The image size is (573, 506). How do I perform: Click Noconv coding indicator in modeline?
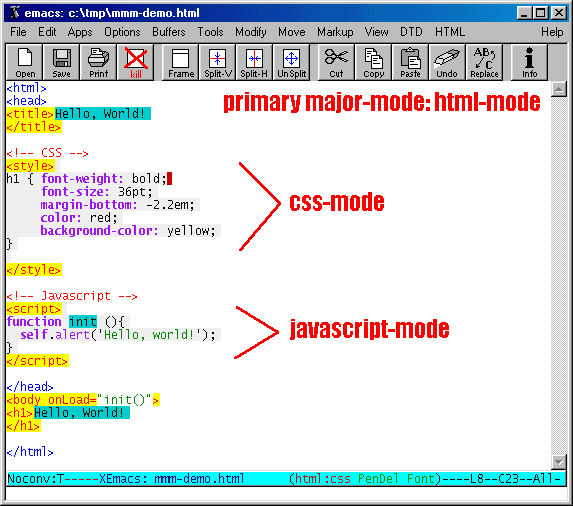click(32, 479)
